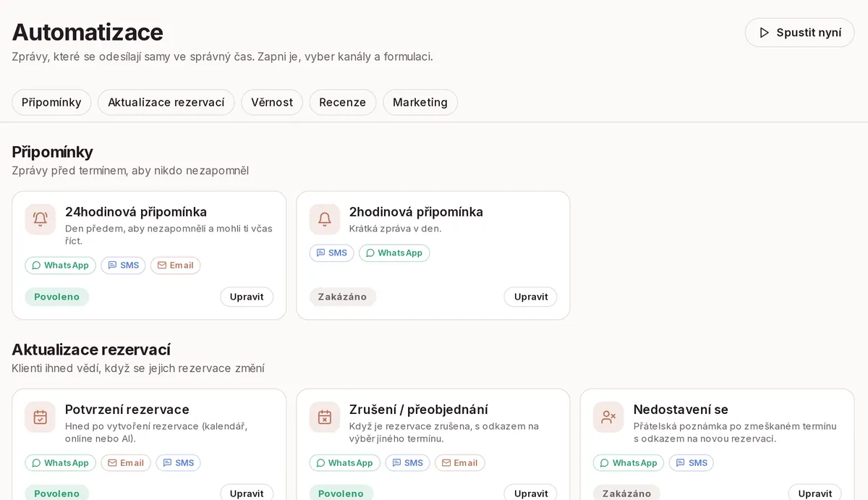Click text 'Klienti ihned vědí, když se jejich rezervace změní'
Image resolution: width=868 pixels, height=500 pixels.
tap(138, 368)
